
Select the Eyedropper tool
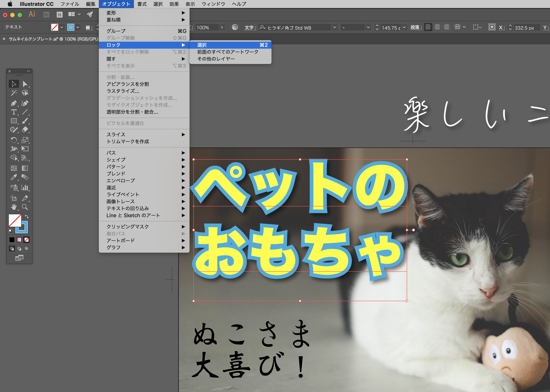point(14,177)
